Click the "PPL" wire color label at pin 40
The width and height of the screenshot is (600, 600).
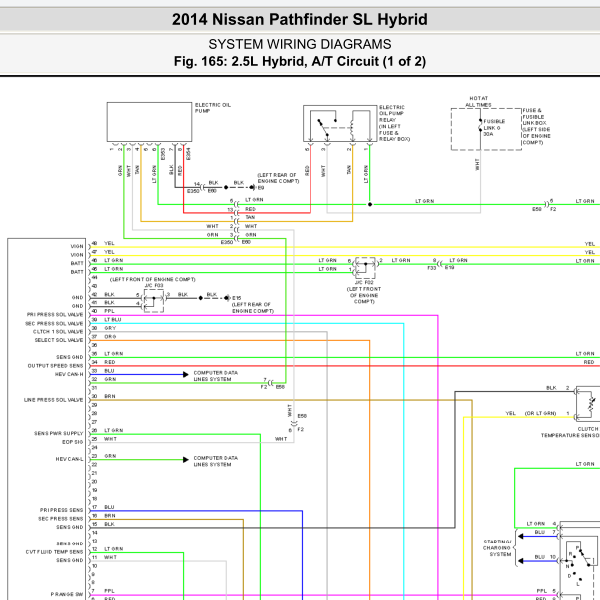click(109, 311)
